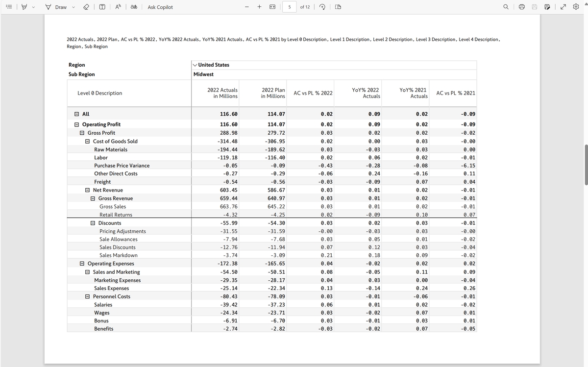Toggle the page view layout button
Viewport: 588px width, 367px height.
coord(338,7)
